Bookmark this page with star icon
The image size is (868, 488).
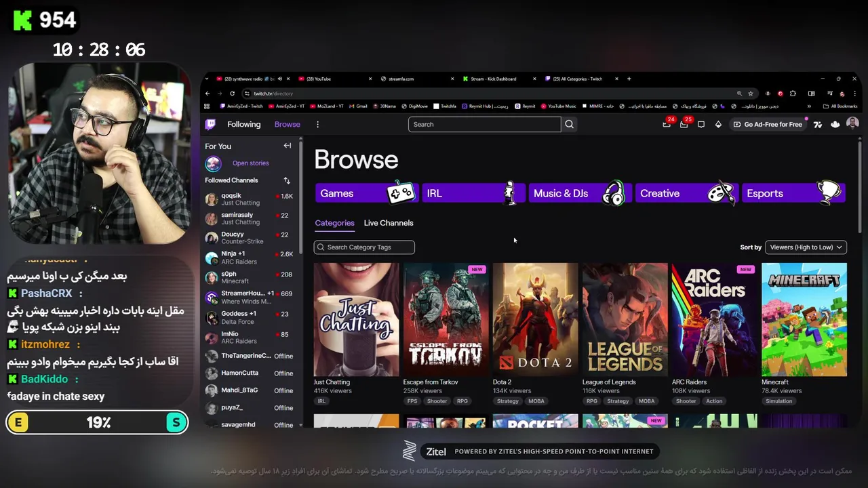coord(750,94)
